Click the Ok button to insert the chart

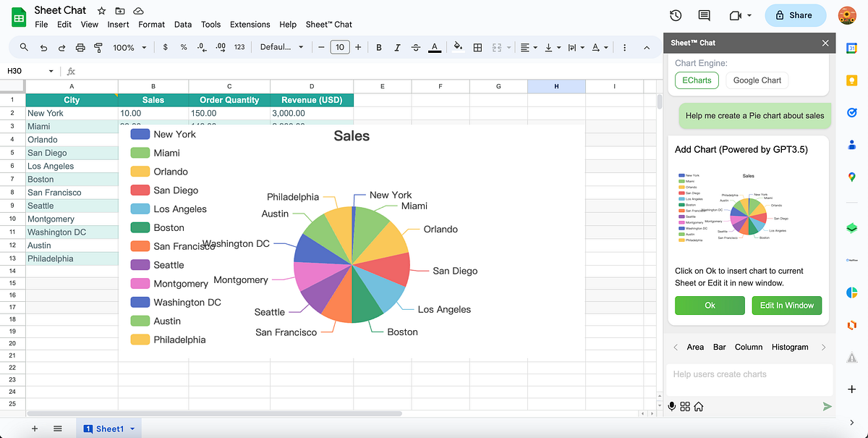(x=710, y=306)
